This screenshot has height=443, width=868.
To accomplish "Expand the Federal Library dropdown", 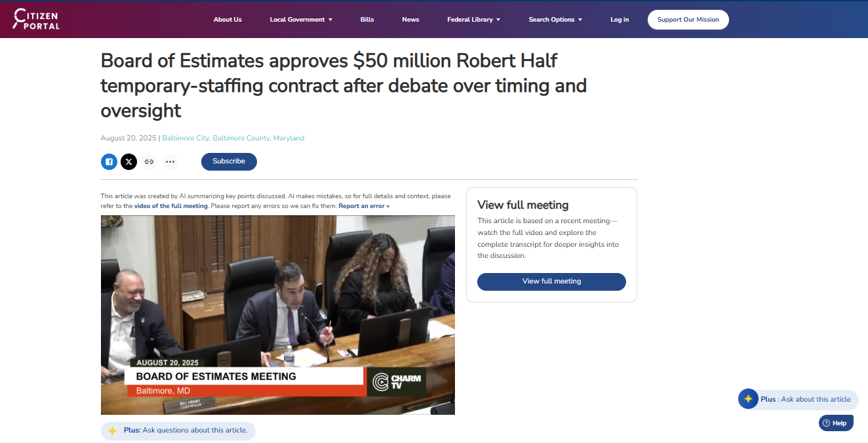I will [473, 20].
